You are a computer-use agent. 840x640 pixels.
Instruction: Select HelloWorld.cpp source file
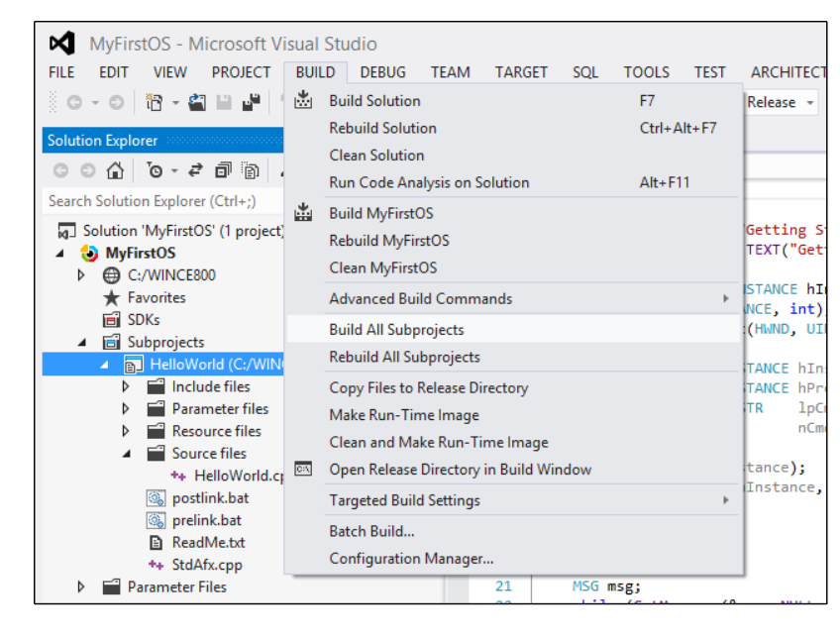(239, 476)
